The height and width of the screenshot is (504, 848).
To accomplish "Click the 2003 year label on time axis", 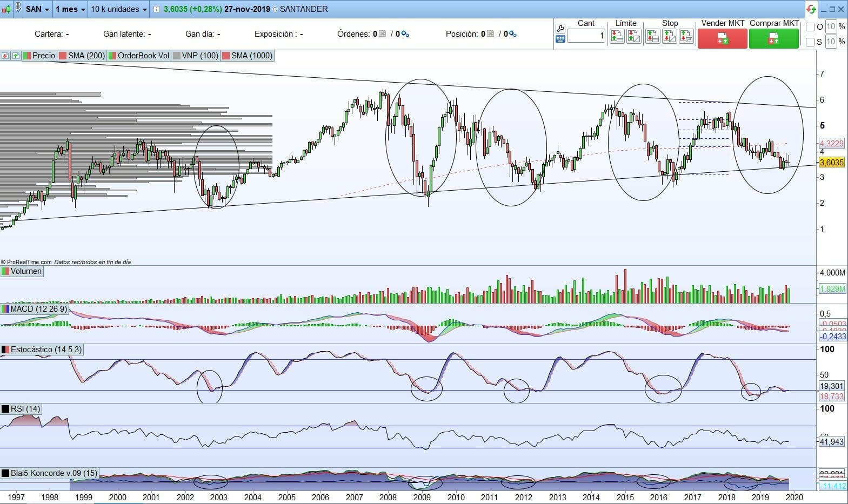I will [218, 498].
